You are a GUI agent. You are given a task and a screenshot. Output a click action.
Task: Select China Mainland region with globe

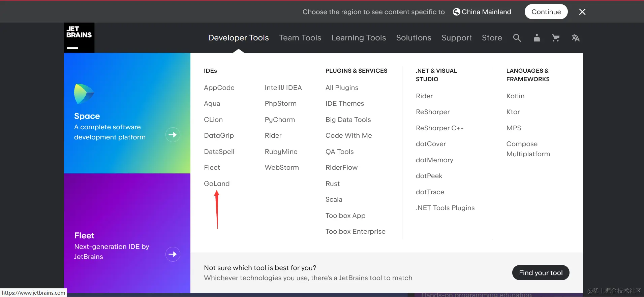coord(482,12)
